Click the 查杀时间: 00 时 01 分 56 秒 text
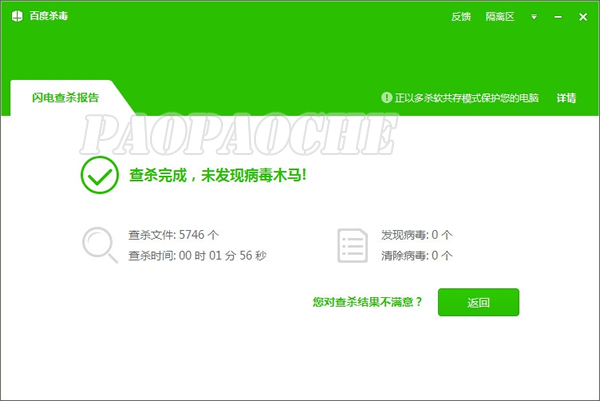Image resolution: width=600 pixels, height=401 pixels. (x=197, y=255)
